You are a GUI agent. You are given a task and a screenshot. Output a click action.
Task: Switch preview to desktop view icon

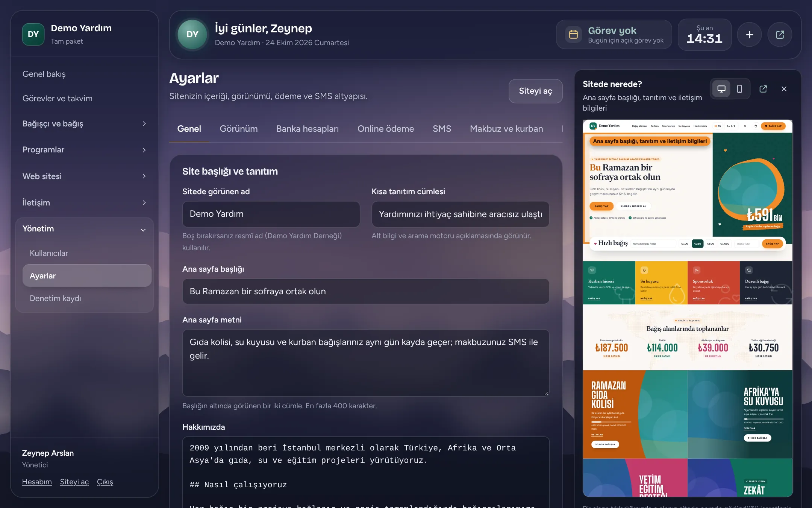721,89
